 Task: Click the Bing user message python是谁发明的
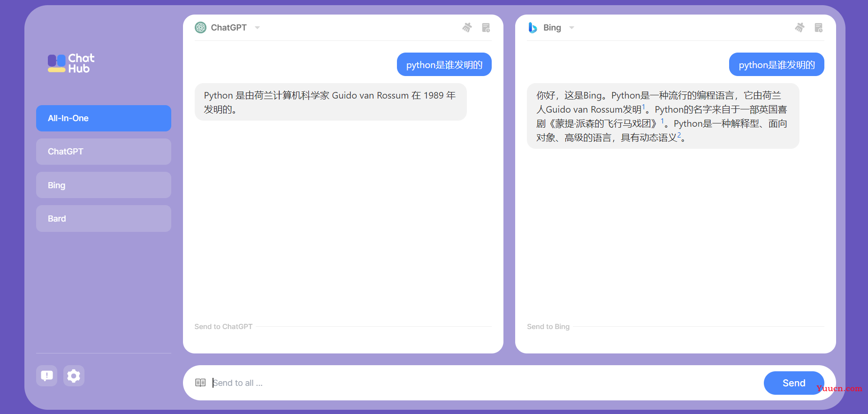click(777, 65)
